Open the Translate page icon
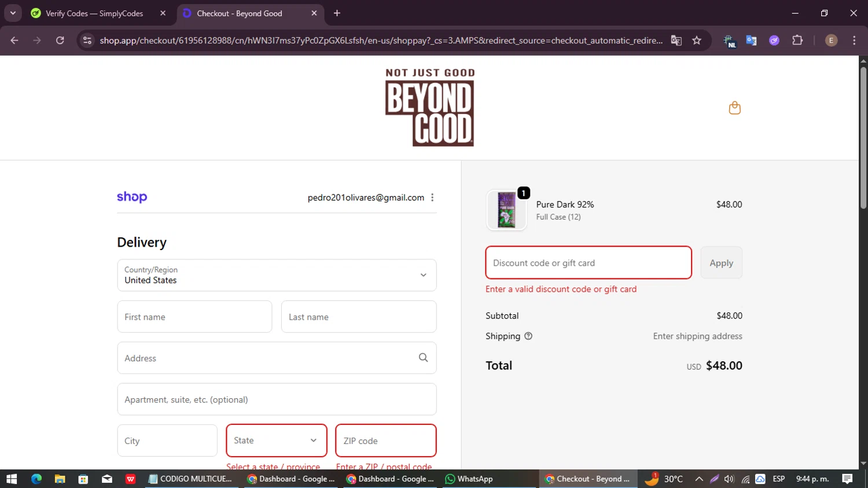The height and width of the screenshot is (488, 868). (676, 41)
